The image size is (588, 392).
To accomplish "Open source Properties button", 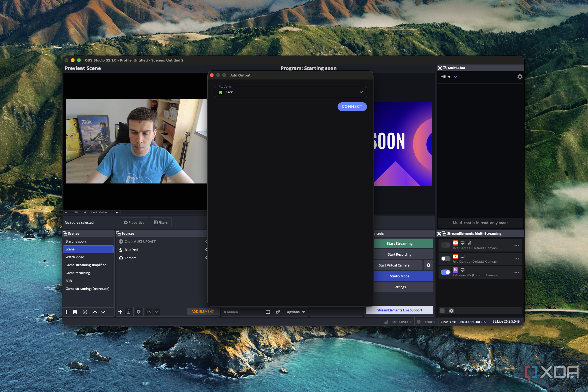I will tap(134, 222).
